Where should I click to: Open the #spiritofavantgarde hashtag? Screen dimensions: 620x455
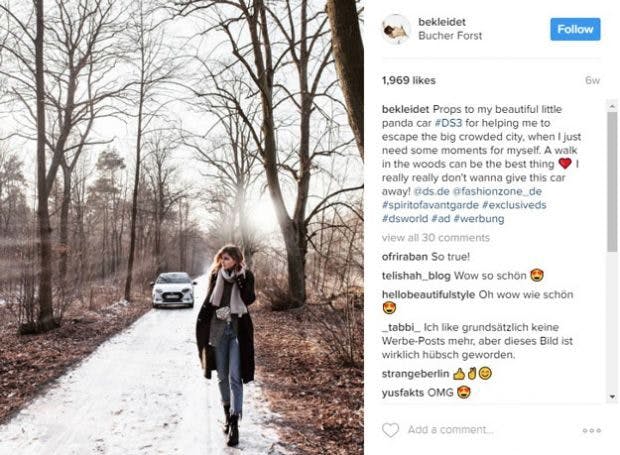click(x=430, y=205)
